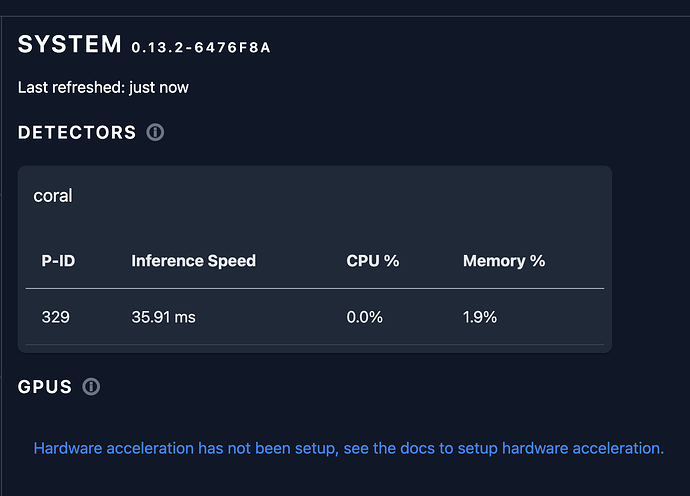This screenshot has width=690, height=496.
Task: Click the SYSTEM page heading
Action: click(69, 44)
